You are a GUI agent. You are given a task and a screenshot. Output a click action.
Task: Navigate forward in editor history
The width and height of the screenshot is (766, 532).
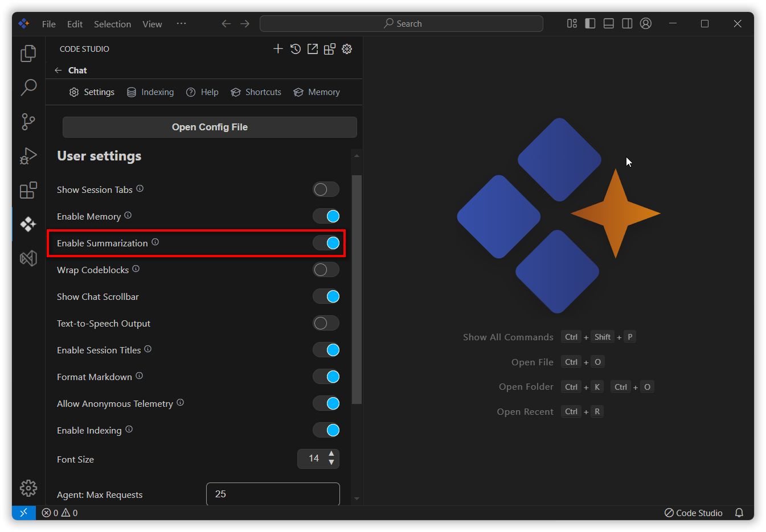tap(245, 24)
